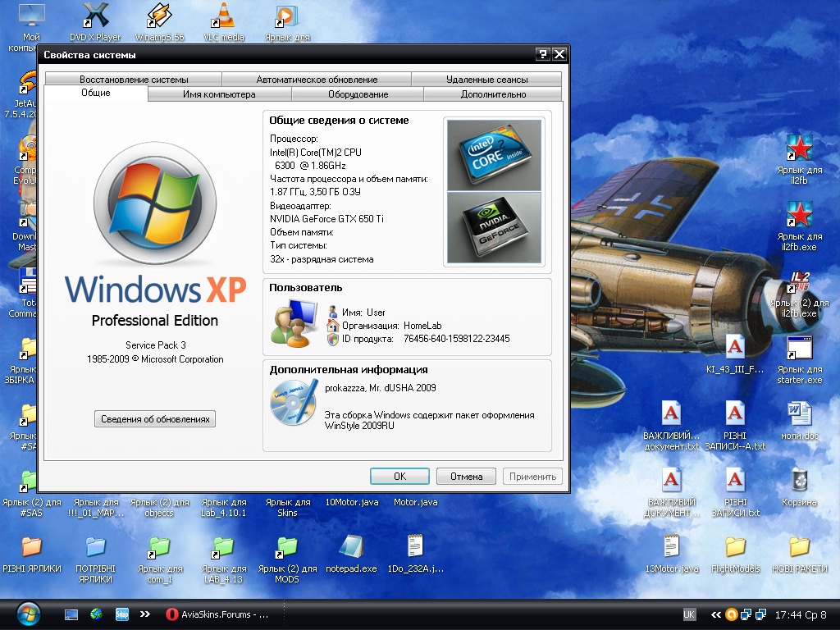Screen dimensions: 840x630
Task: Click the Intel Core 2 logo image
Action: (x=494, y=155)
